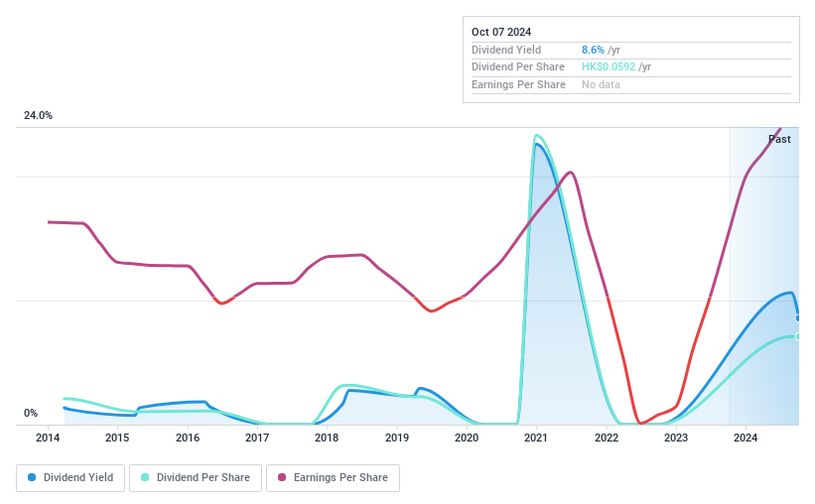The width and height of the screenshot is (815, 504).
Task: Click the 2023 x-axis label
Action: (676, 438)
